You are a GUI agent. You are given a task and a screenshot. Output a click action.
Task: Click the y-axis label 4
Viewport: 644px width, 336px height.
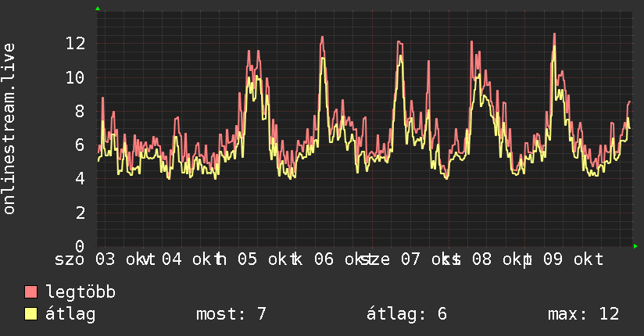click(x=80, y=178)
